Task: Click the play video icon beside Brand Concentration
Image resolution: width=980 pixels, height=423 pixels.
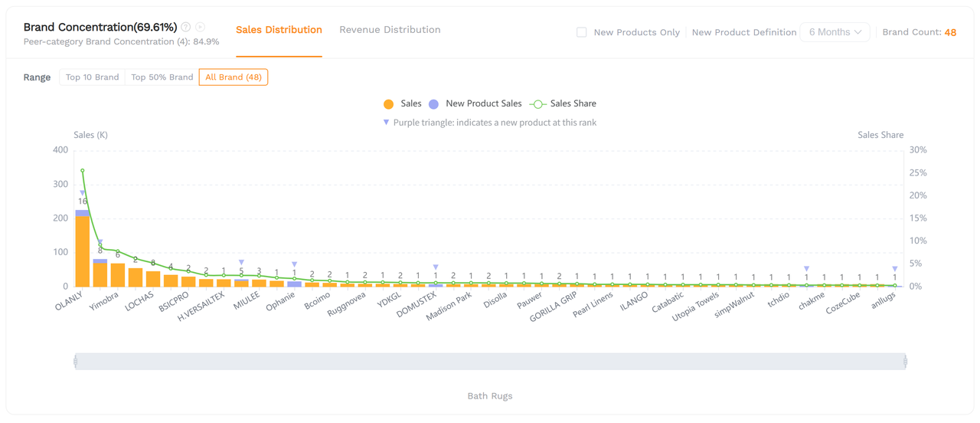Action: (x=201, y=27)
